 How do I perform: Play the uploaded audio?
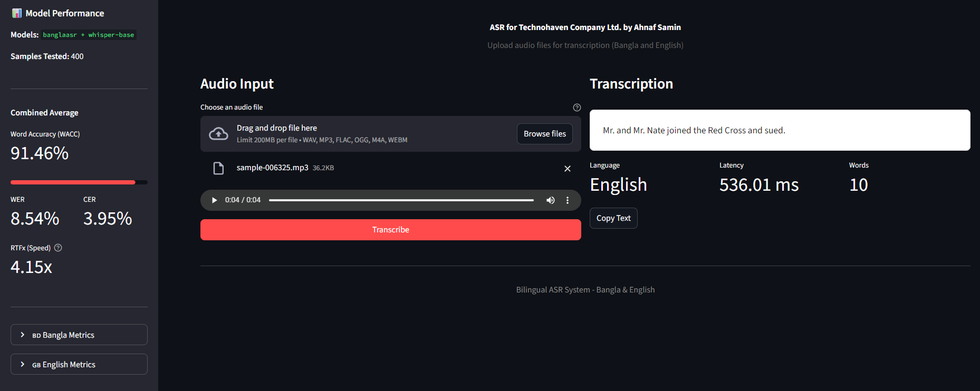[x=214, y=200]
